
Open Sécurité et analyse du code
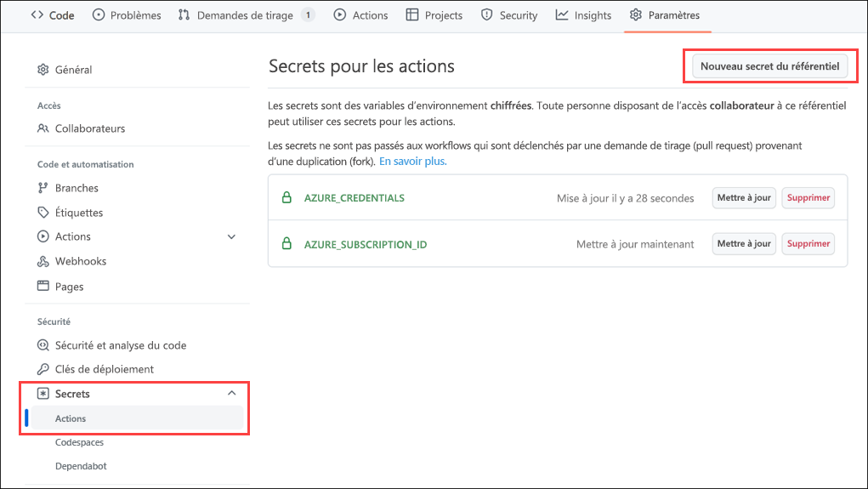click(x=120, y=345)
